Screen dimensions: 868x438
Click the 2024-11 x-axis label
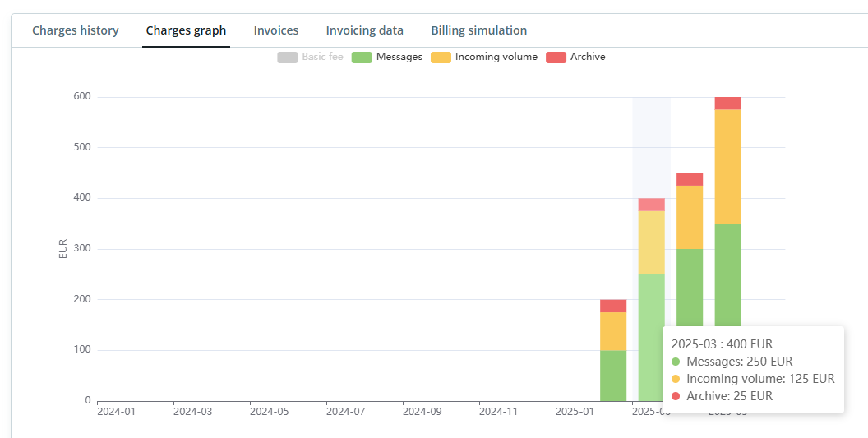[x=497, y=412]
